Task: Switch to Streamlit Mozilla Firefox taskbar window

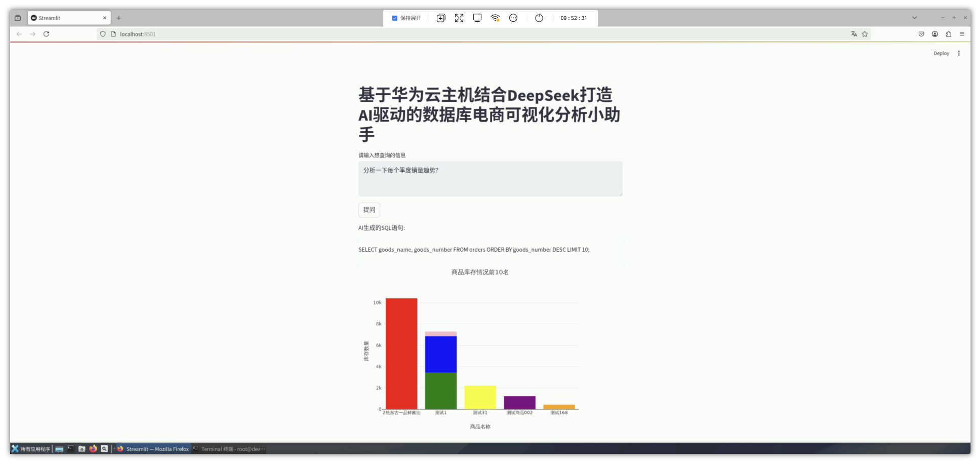Action: tap(153, 449)
